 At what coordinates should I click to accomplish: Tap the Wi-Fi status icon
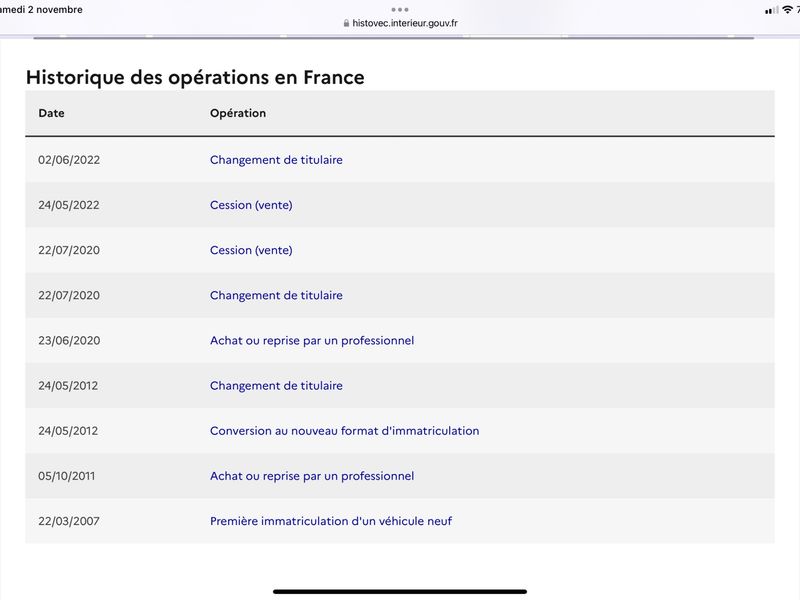pyautogui.click(x=787, y=10)
